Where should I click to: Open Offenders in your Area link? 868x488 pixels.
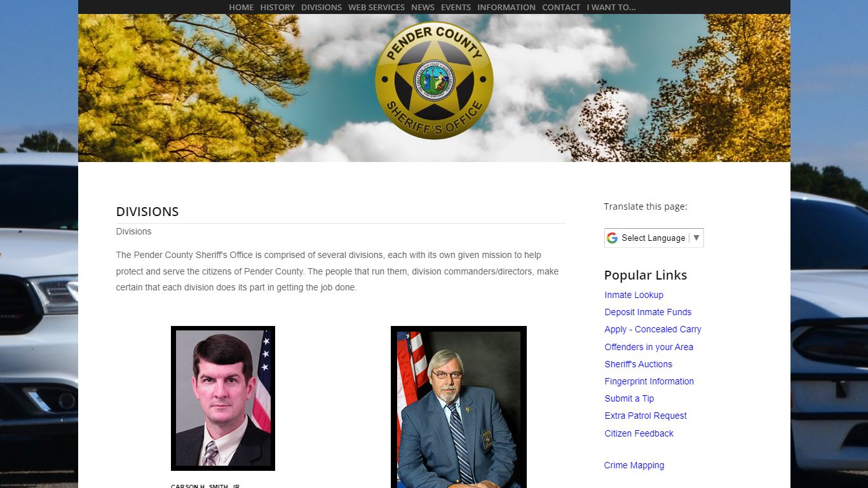649,347
